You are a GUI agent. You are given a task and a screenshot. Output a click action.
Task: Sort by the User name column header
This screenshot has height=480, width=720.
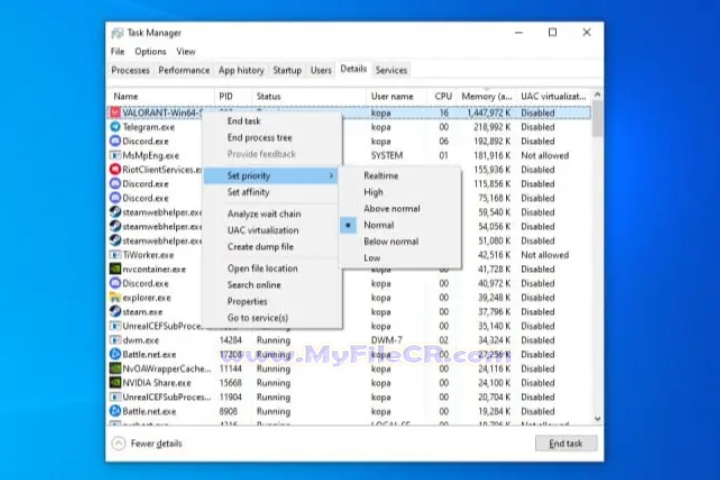click(396, 96)
